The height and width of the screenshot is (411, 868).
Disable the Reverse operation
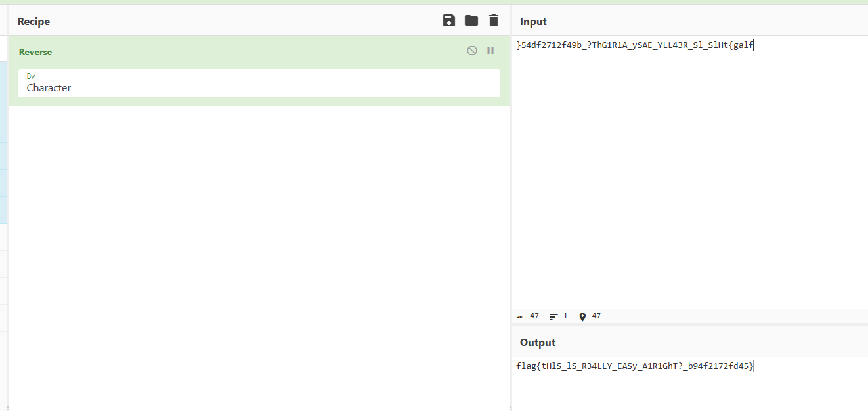pyautogui.click(x=472, y=51)
